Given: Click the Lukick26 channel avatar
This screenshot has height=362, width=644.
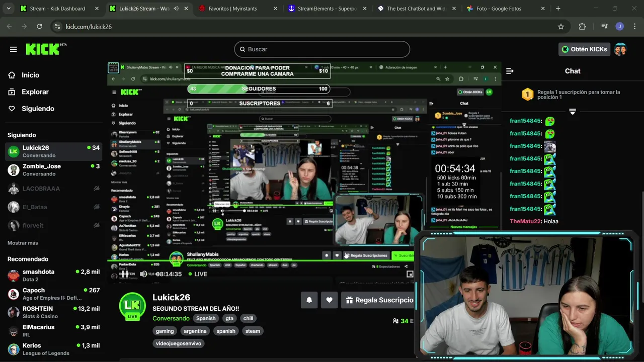Looking at the screenshot, I should pos(132,306).
